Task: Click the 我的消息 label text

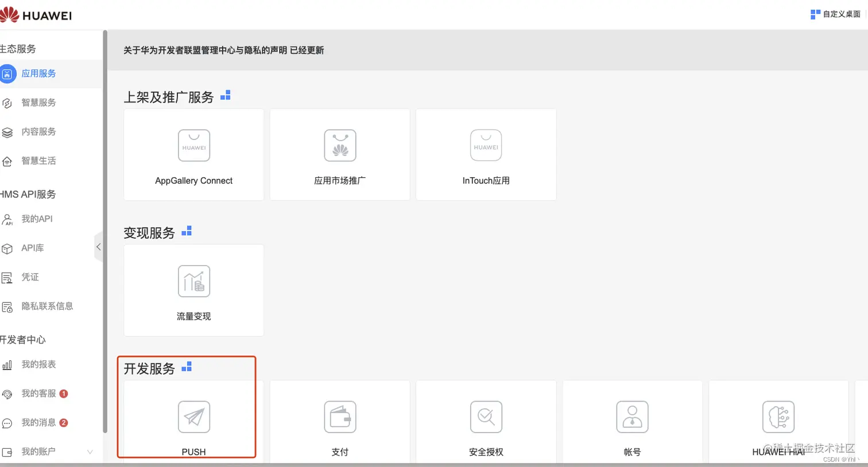Action: 38,423
